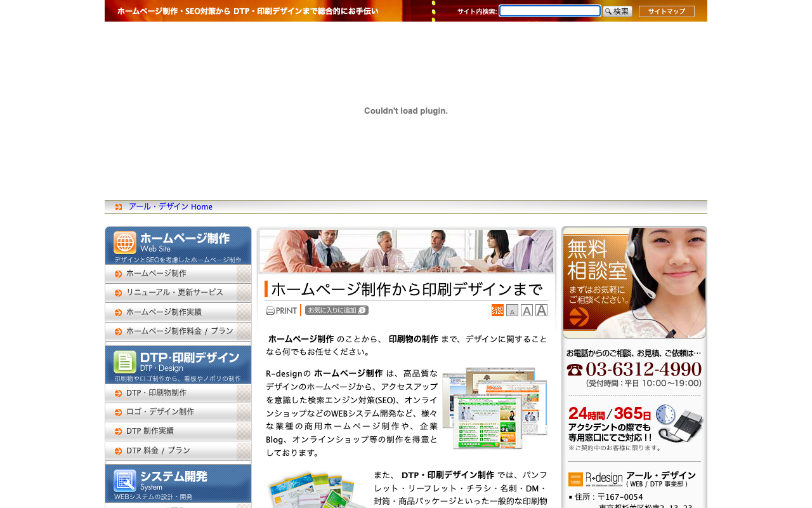
Task: Click the orange arrow beside Home breadcrumb
Action: [119, 207]
